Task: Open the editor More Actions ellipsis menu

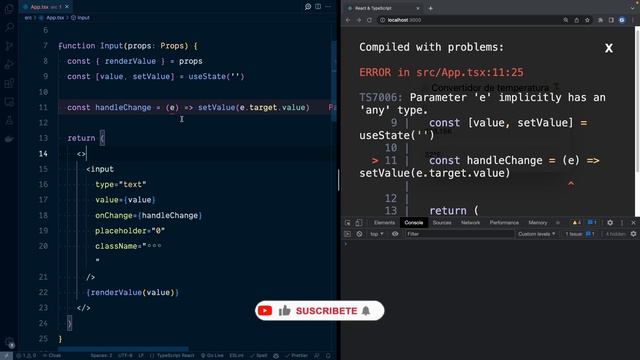Action: point(328,7)
